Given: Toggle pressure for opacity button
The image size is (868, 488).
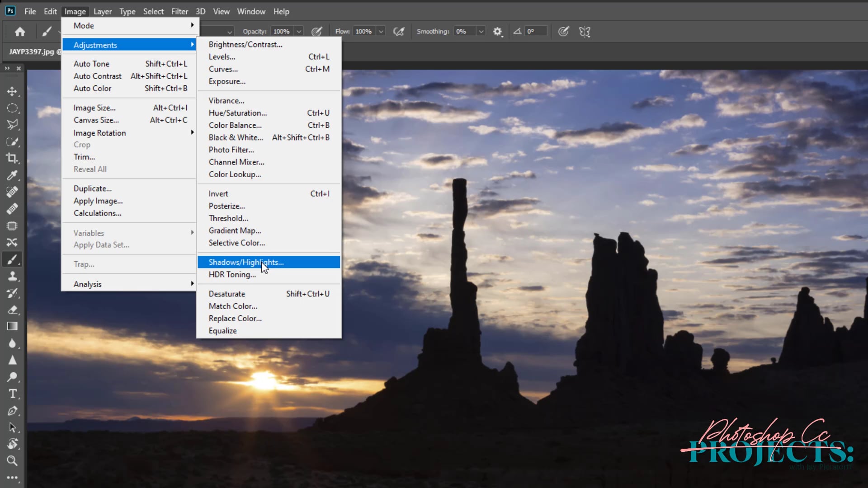Looking at the screenshot, I should point(317,32).
